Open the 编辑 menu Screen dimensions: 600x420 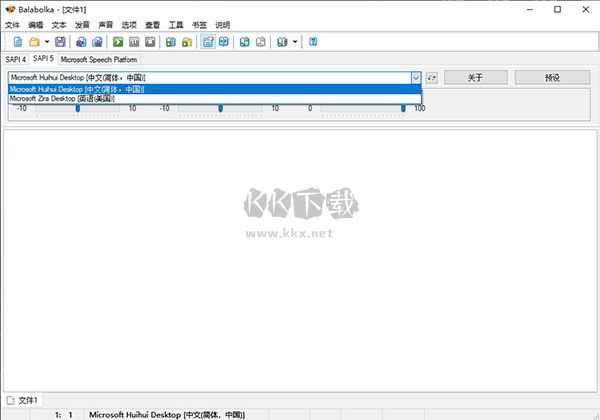coord(36,25)
